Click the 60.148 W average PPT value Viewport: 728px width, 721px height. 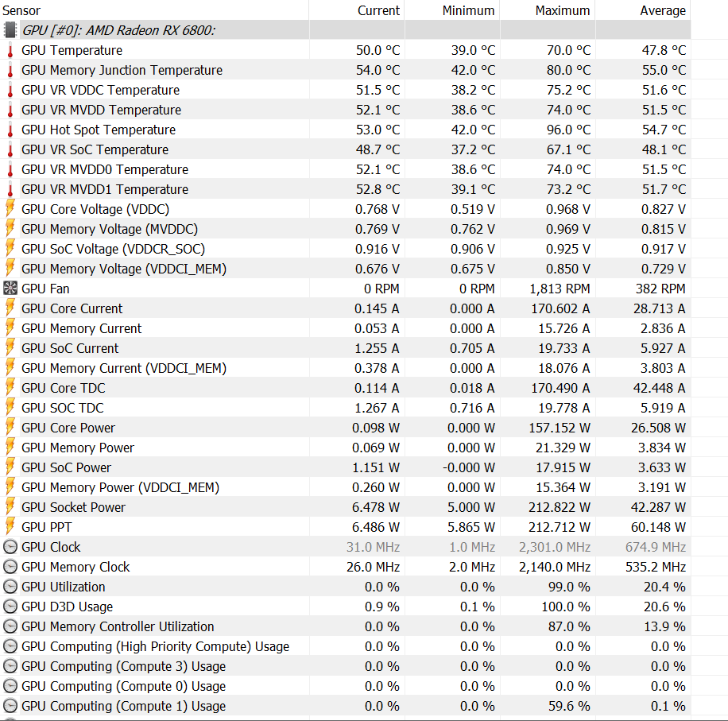point(658,527)
